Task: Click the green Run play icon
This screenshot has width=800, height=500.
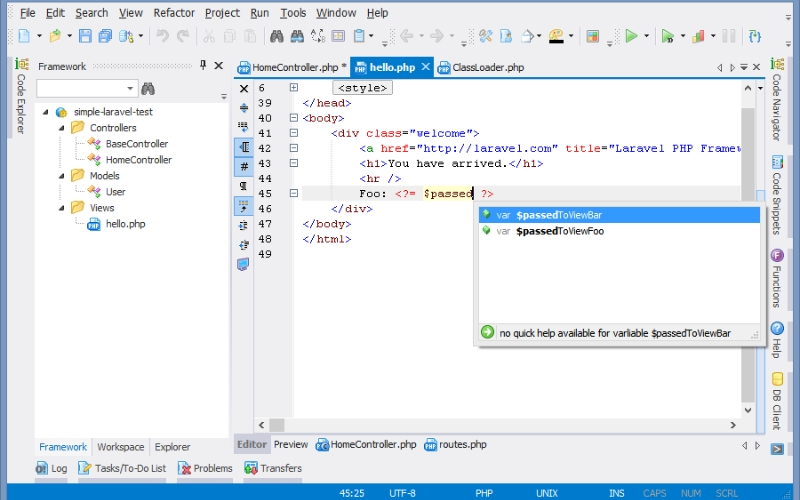Action: click(x=632, y=36)
